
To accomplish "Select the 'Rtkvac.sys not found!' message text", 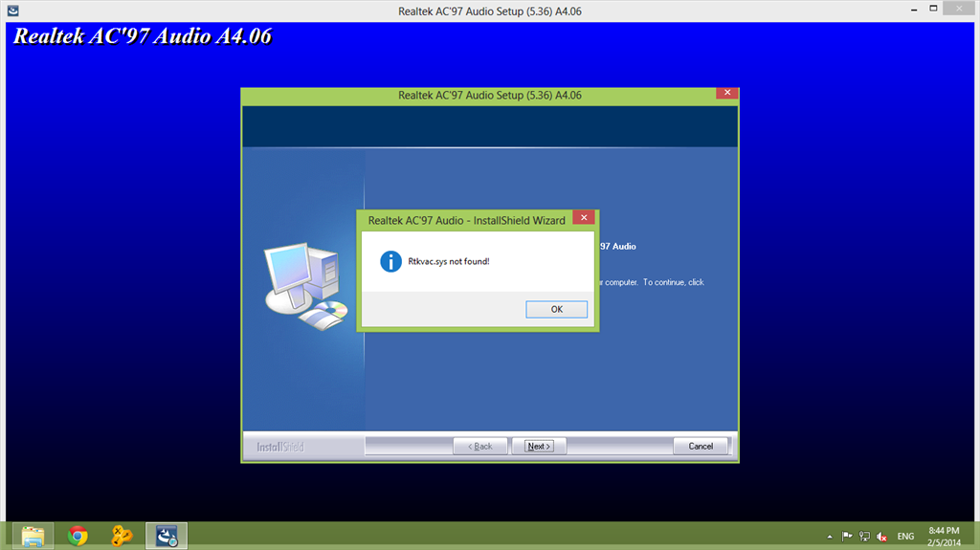I will [x=449, y=261].
